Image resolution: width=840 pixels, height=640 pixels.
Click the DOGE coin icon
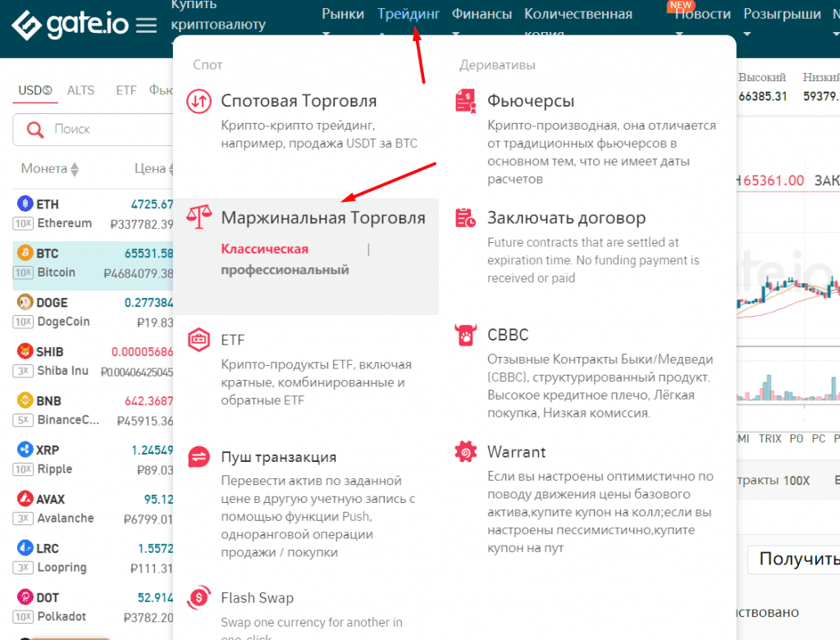[x=25, y=302]
